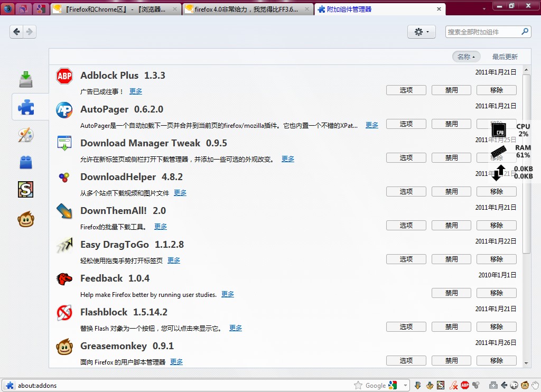Click the Google search engine icon
The height and width of the screenshot is (392, 541).
393,385
